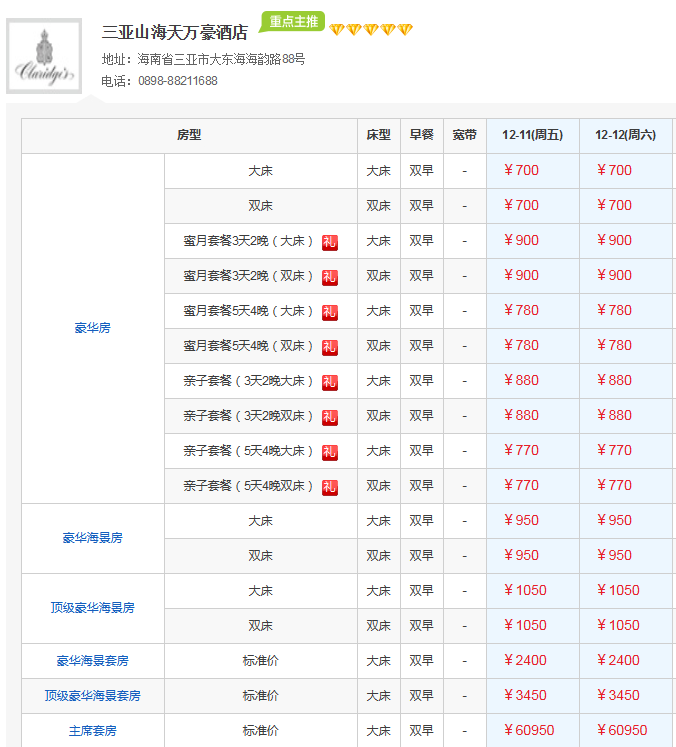
Task: Click the gift icon for 亲子套餐（5天4晚大床）
Action: tap(330, 452)
